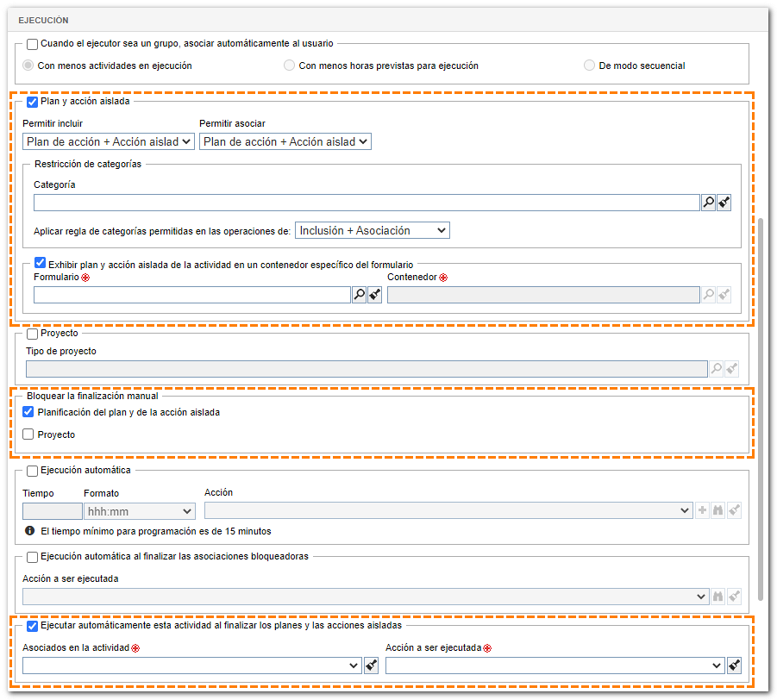Screen dimensions: 777x700
Task: Click the vertical scrollbar on the right
Action: click(x=761, y=409)
